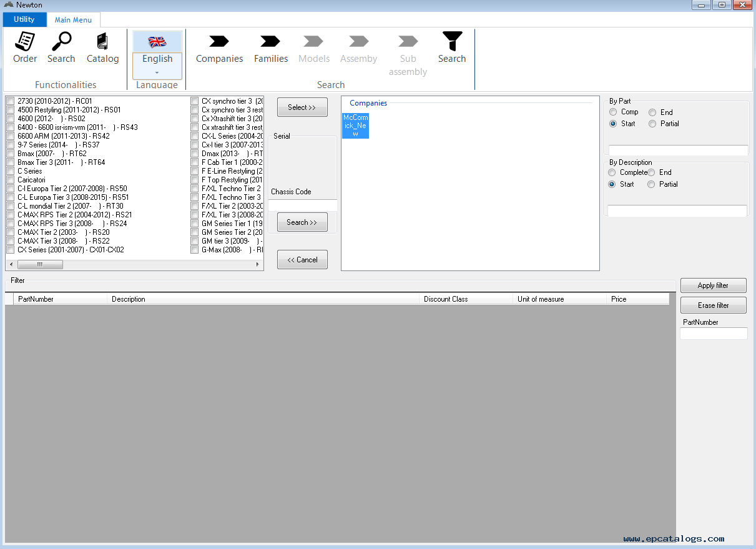This screenshot has height=549, width=756.
Task: Switch to the Utility tab
Action: pos(24,19)
